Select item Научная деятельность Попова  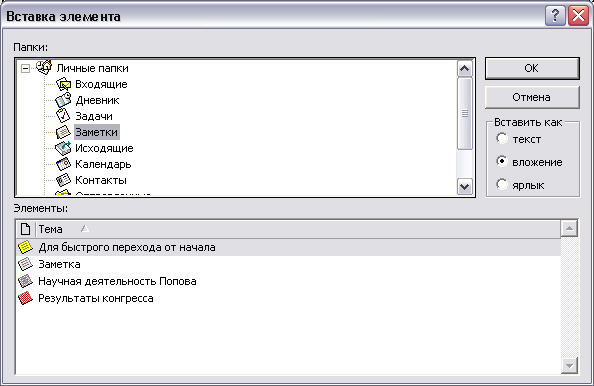point(288,281)
